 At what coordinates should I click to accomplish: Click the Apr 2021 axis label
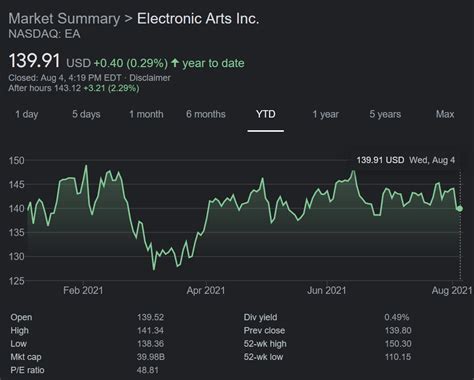[206, 290]
